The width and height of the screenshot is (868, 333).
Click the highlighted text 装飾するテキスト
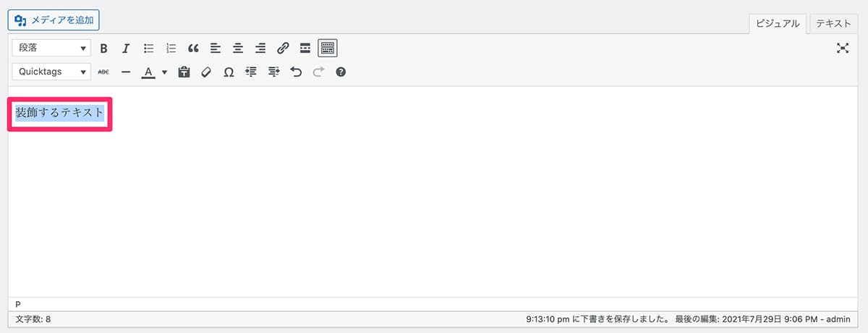pyautogui.click(x=60, y=113)
